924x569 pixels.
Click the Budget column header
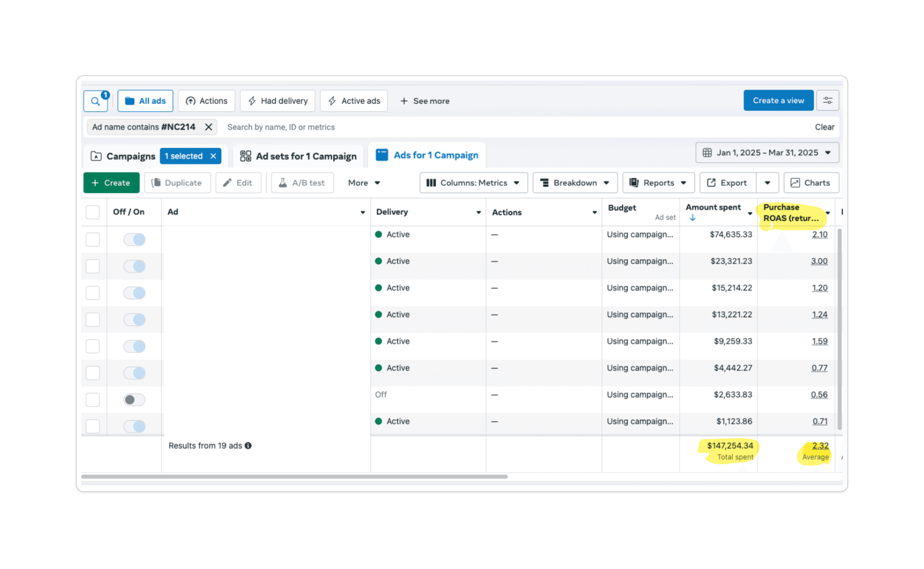click(x=622, y=208)
